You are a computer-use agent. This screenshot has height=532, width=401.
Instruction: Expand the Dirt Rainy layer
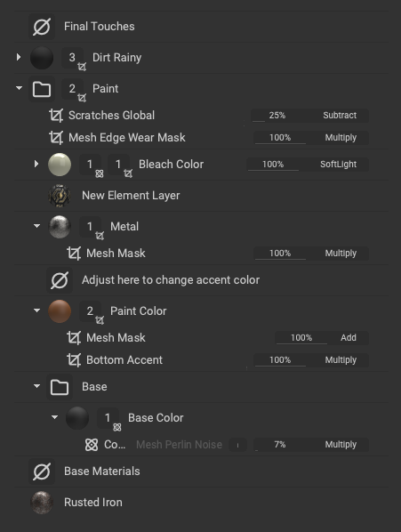[x=19, y=57]
